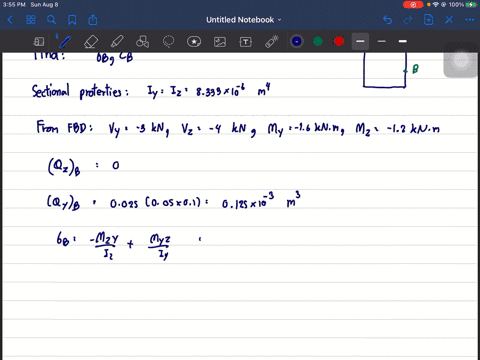
Task: Undo the last stroke
Action: [x=387, y=20]
